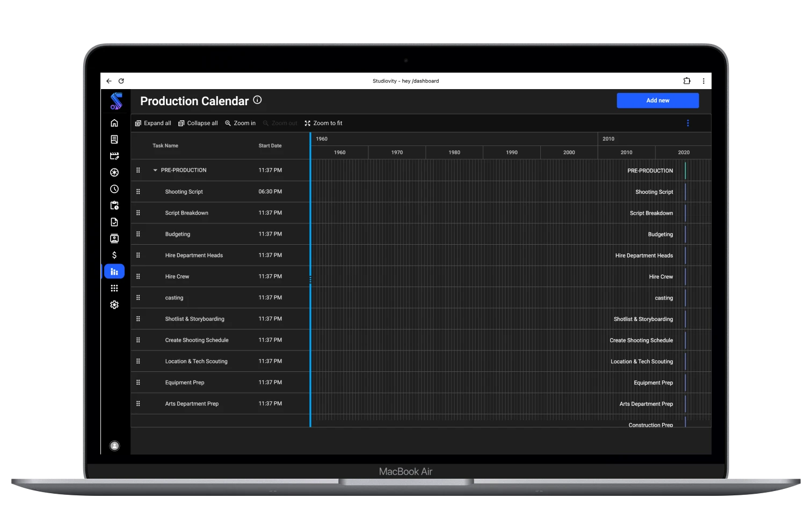Click the PRE-PRODUCTION bar in Gantt chart
The width and height of the screenshot is (812, 527).
[685, 171]
